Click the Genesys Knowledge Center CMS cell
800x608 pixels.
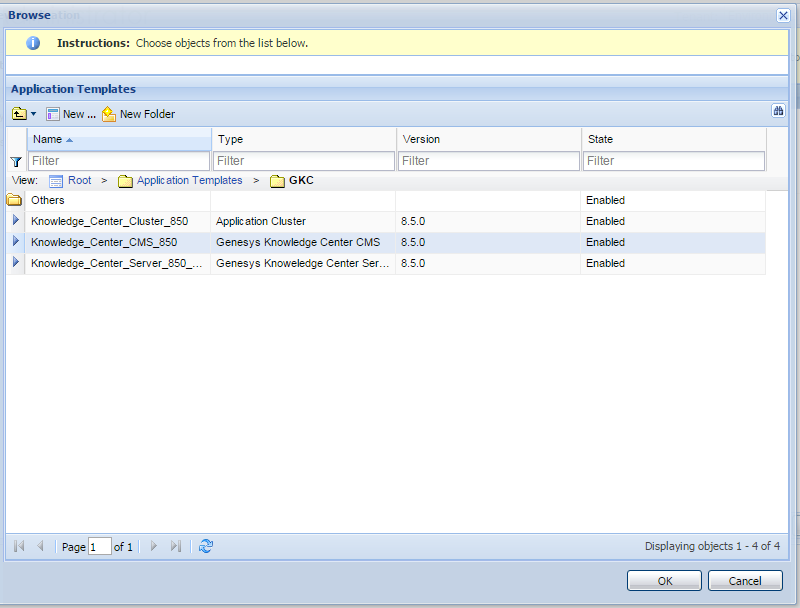[x=298, y=242]
